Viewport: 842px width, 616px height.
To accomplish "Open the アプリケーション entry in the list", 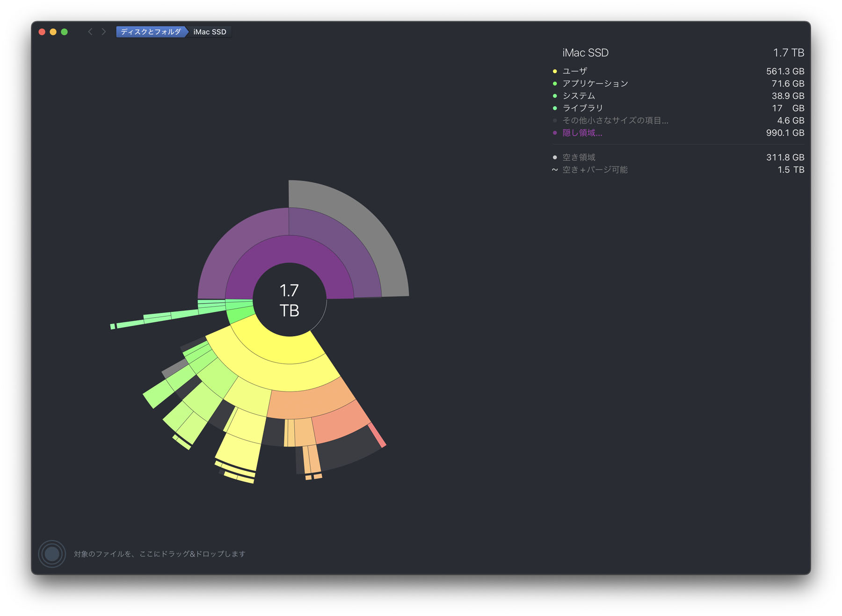I will tap(595, 84).
